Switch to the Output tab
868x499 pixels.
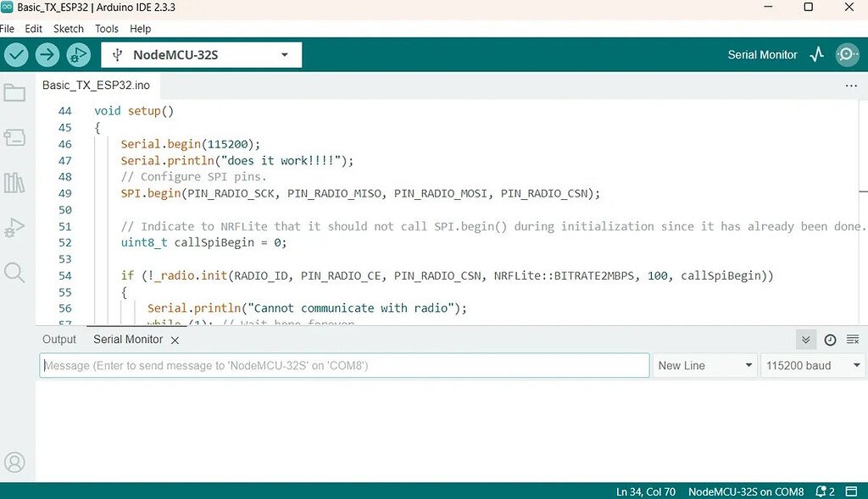point(59,340)
